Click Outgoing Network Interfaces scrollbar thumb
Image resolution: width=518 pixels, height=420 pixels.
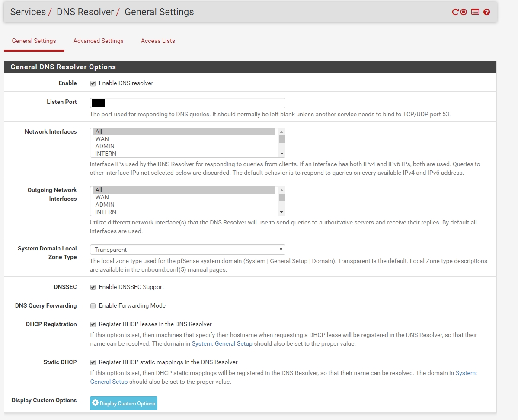[281, 197]
